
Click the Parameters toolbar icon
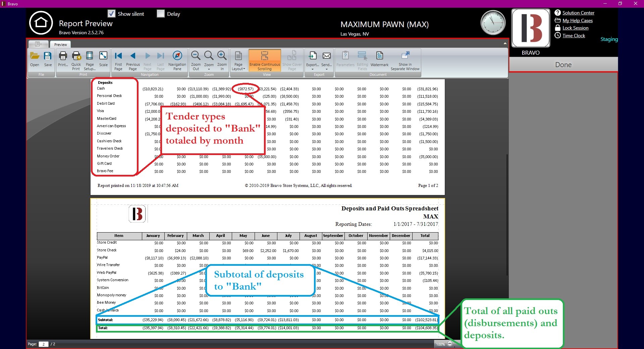pos(345,59)
